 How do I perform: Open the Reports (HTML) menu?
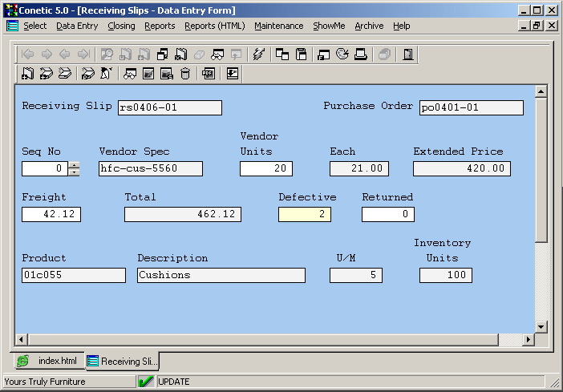point(214,26)
